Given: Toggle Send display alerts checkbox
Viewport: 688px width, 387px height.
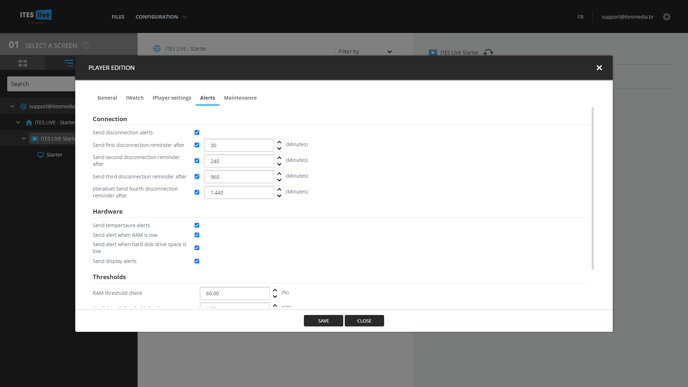Looking at the screenshot, I should [x=197, y=261].
